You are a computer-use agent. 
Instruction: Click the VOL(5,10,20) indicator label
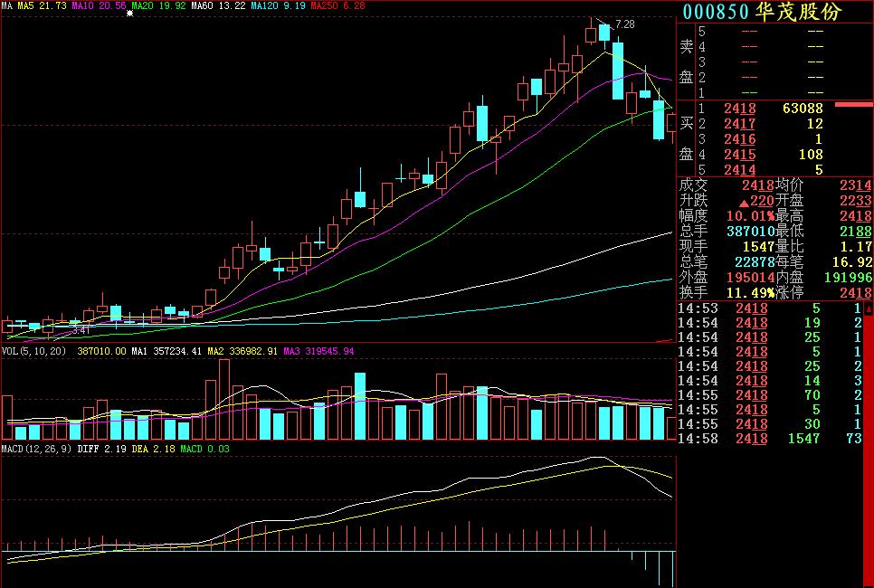pyautogui.click(x=33, y=351)
